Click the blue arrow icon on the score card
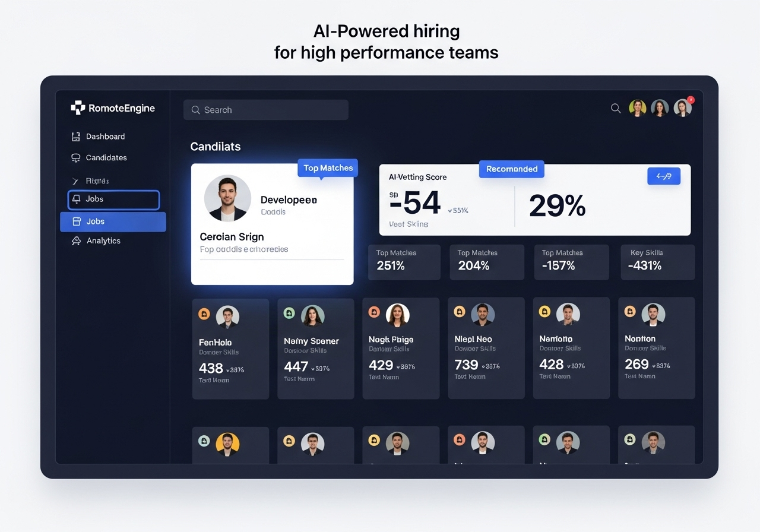This screenshot has height=532, width=760. 664,176
